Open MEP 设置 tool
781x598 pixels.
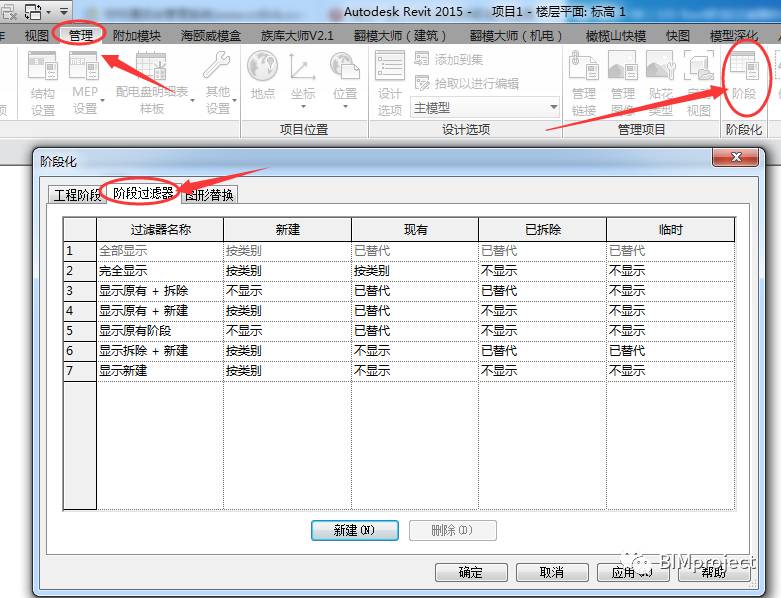(85, 84)
